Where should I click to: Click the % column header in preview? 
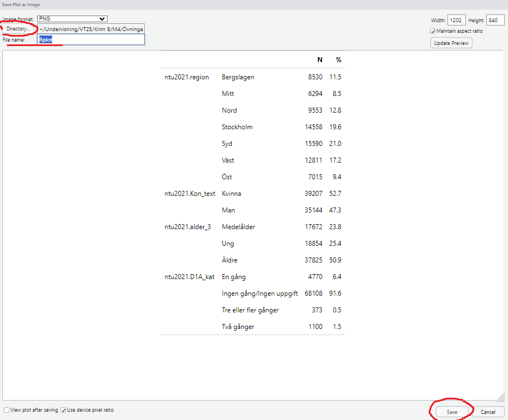[x=338, y=60]
